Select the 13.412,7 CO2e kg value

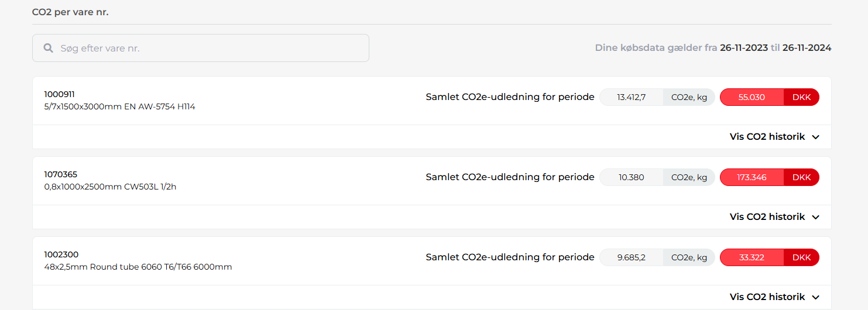pyautogui.click(x=632, y=97)
